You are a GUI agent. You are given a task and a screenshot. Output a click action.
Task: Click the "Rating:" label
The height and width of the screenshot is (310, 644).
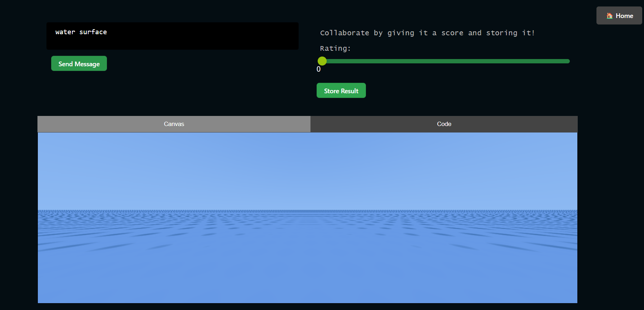(335, 49)
